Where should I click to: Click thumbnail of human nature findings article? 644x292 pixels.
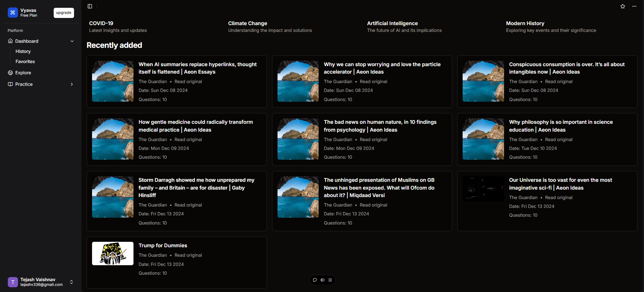pos(298,139)
